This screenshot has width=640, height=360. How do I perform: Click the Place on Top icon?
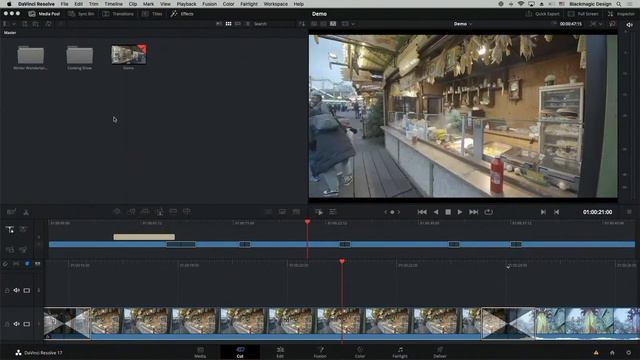click(173, 211)
